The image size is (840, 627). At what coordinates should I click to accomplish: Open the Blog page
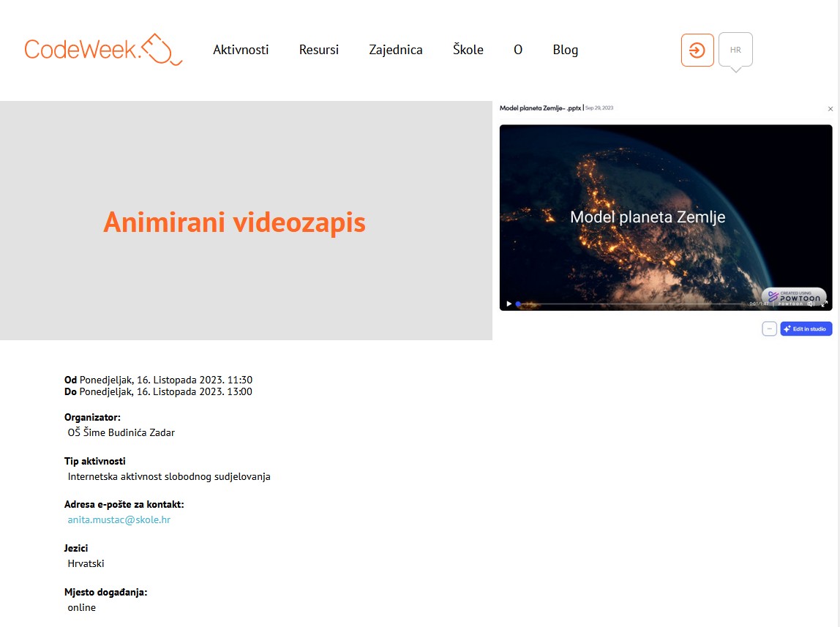click(565, 50)
